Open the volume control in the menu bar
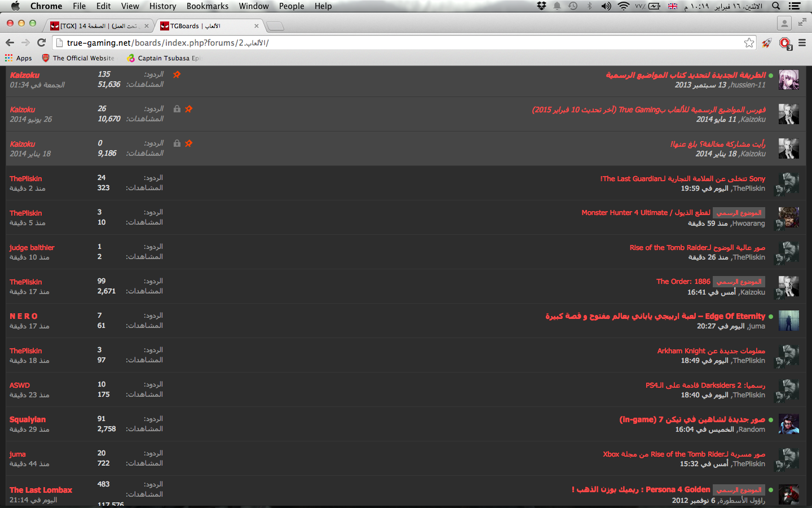Screen dimensions: 812x508 [x=606, y=6]
